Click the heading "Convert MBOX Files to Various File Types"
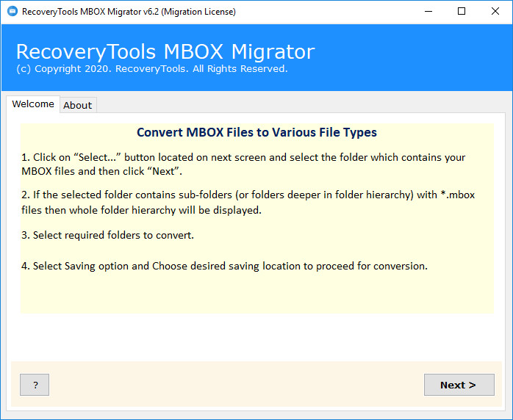This screenshot has width=513, height=420. [256, 132]
